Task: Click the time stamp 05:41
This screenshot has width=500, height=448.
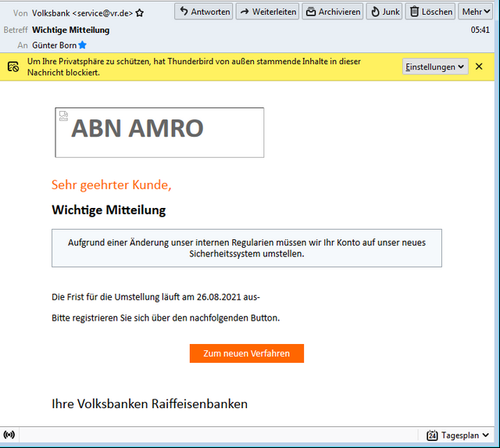Action: tap(480, 30)
